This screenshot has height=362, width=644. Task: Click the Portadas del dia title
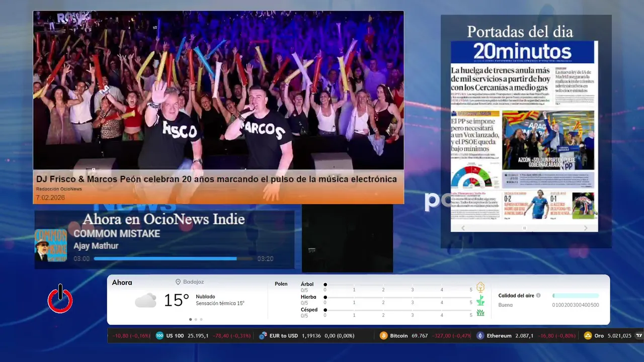click(520, 32)
